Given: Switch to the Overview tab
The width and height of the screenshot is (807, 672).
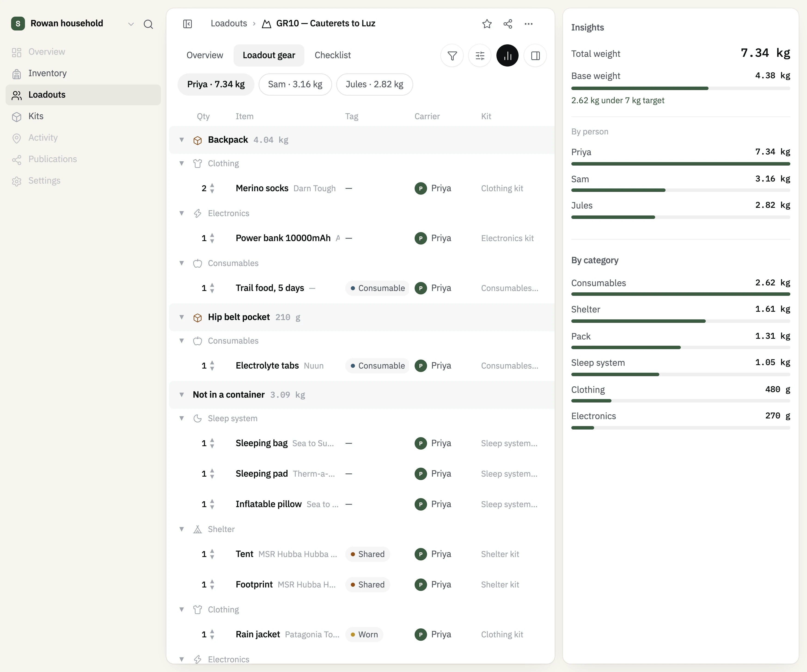Looking at the screenshot, I should coord(205,55).
